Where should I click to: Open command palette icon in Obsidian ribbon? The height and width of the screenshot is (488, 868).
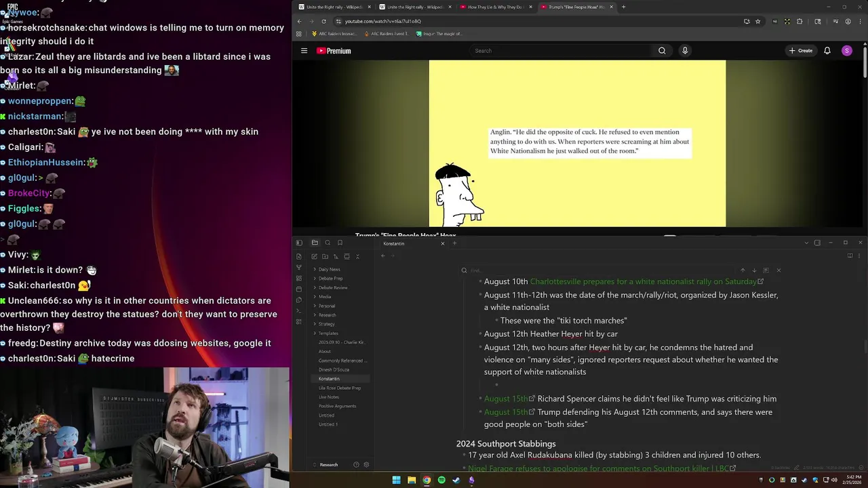(x=299, y=310)
